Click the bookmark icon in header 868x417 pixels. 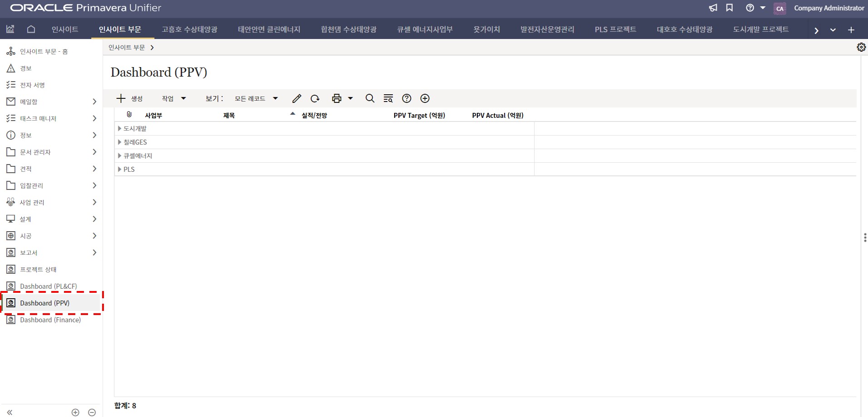pyautogui.click(x=730, y=8)
